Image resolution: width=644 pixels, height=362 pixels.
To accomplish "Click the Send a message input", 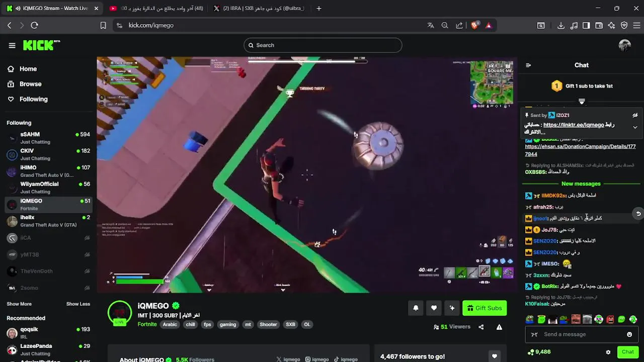I will [x=581, y=334].
